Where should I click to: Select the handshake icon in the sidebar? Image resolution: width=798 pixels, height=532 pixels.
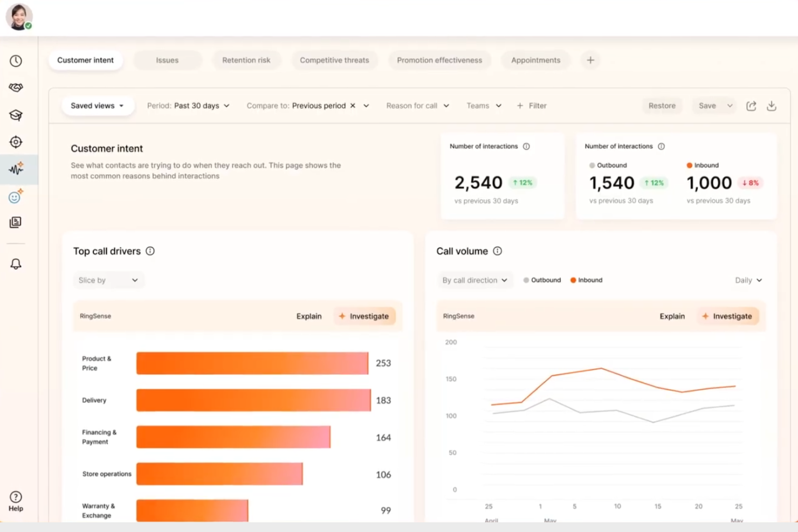click(x=16, y=87)
